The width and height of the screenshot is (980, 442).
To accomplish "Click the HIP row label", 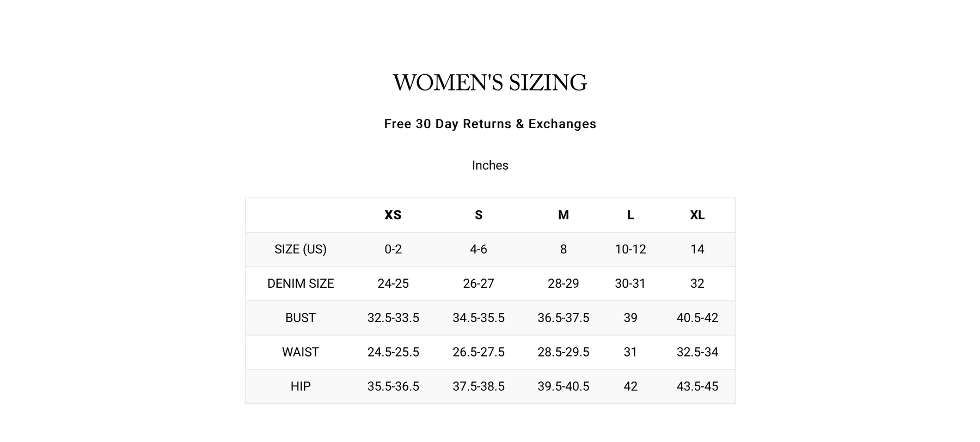I will click(301, 387).
